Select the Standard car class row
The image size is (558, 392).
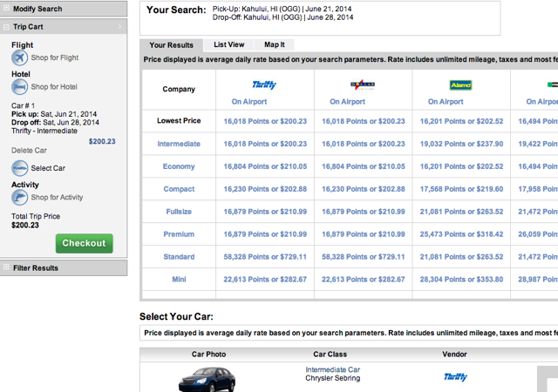[x=179, y=257]
